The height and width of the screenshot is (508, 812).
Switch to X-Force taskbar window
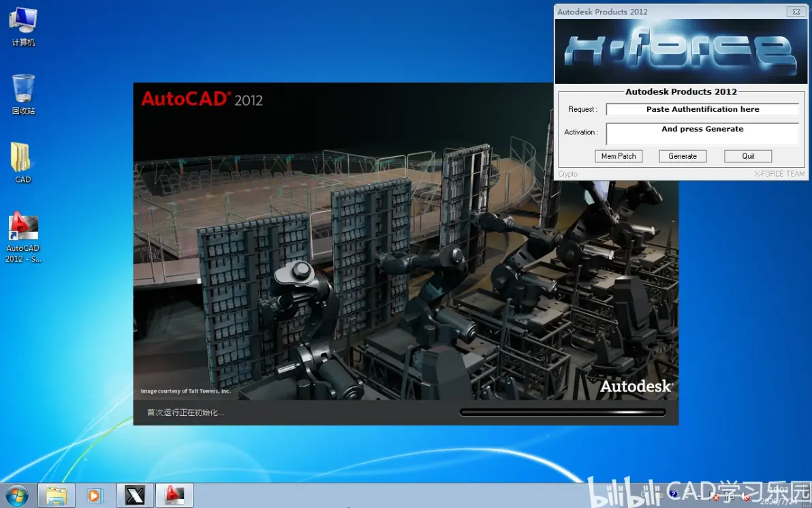135,496
